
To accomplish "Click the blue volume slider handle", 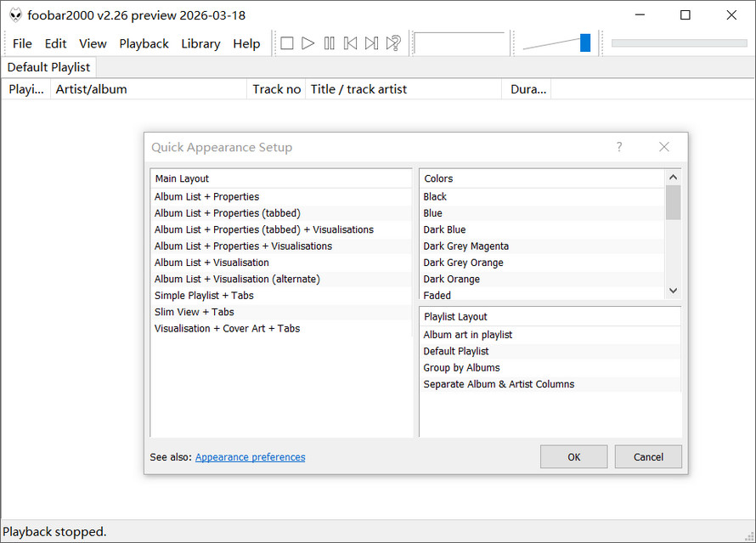I will click(x=585, y=43).
